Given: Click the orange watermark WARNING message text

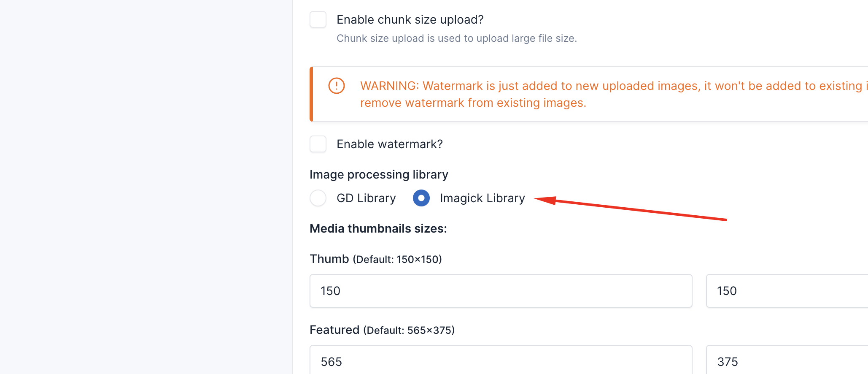Looking at the screenshot, I should tap(614, 94).
